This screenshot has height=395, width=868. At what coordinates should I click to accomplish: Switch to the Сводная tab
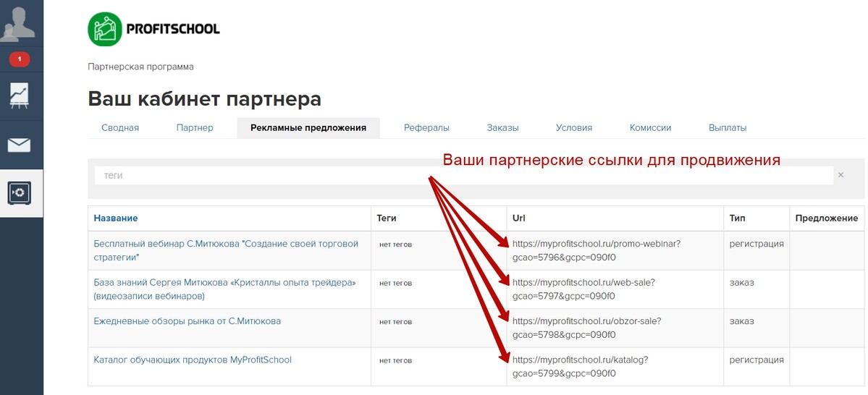click(x=120, y=128)
